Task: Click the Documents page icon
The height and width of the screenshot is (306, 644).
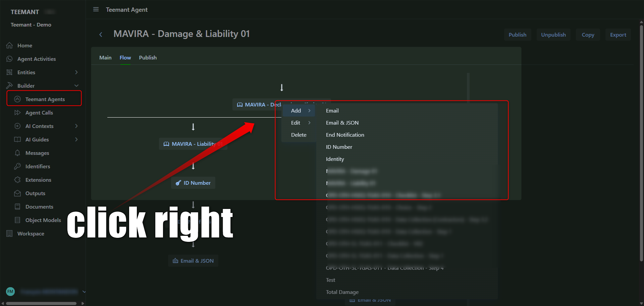Action: (x=17, y=207)
